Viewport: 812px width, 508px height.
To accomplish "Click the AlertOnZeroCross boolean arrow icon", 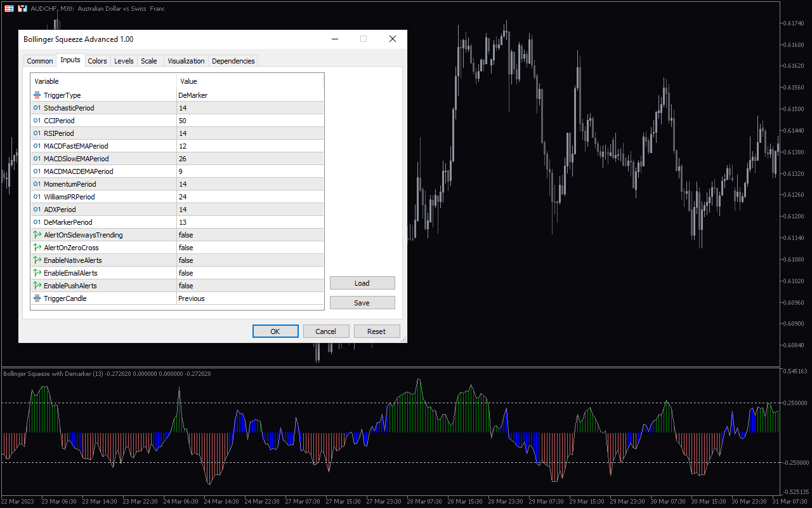I will click(x=37, y=248).
